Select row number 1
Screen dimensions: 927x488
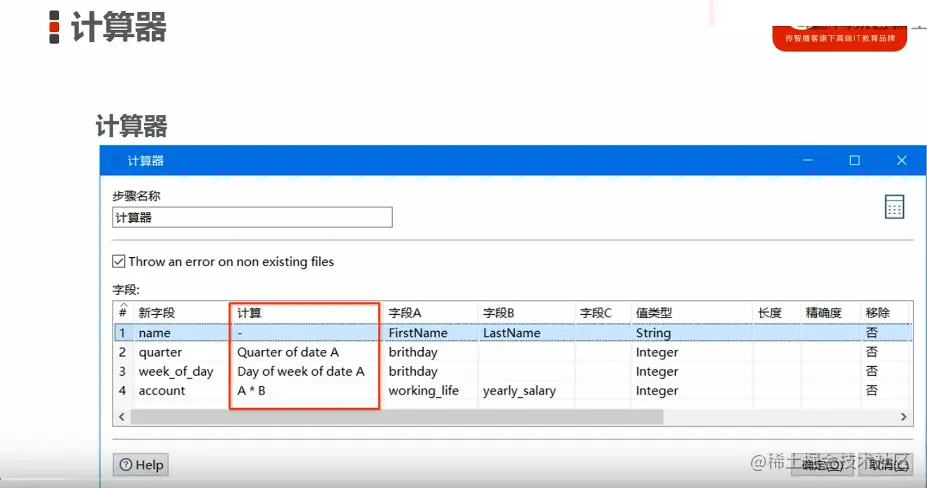click(x=122, y=333)
